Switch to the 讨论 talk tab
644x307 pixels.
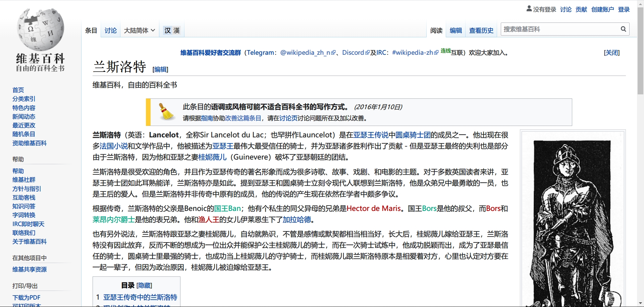point(110,31)
